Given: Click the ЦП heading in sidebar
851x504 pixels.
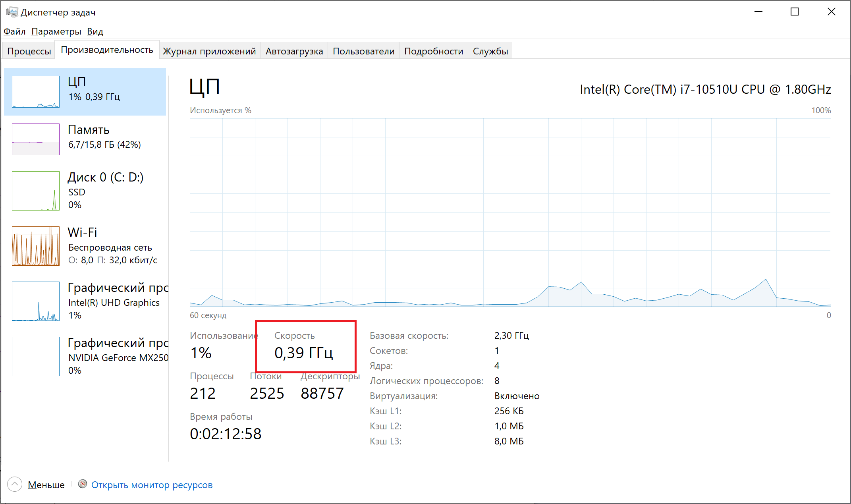Looking at the screenshot, I should [x=77, y=81].
